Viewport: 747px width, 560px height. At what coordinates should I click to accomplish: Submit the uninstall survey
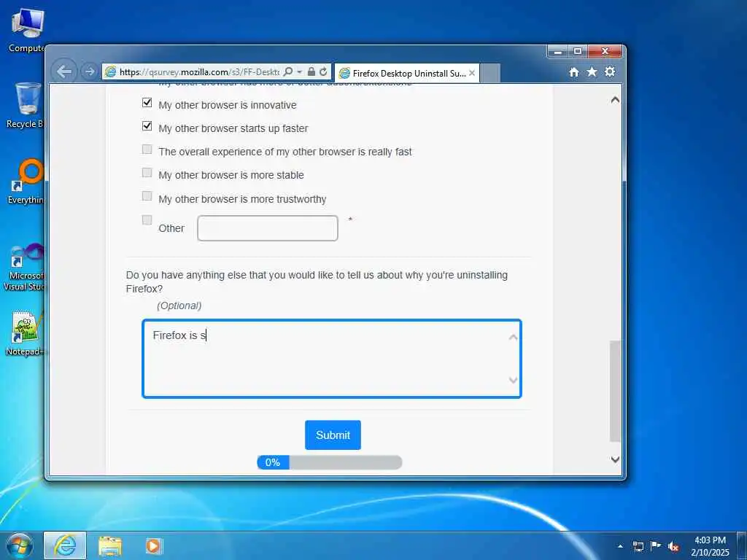[333, 435]
